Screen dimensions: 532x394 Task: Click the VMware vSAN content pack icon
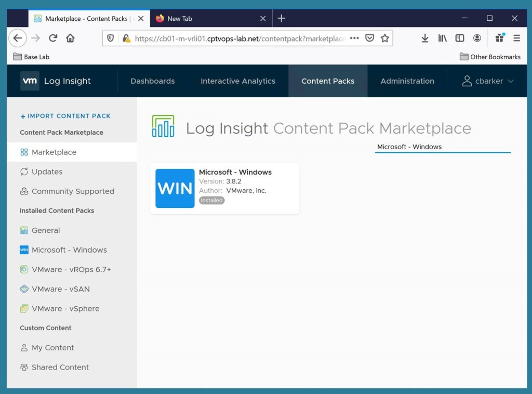point(24,289)
